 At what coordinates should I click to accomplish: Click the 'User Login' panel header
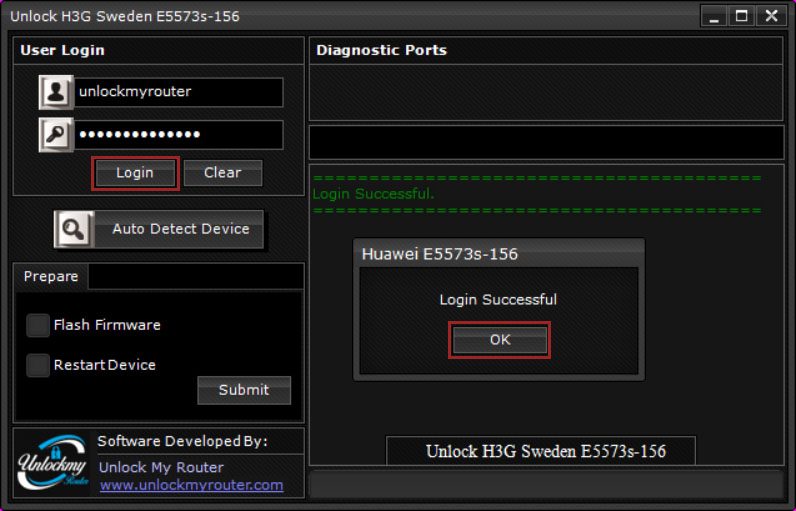[x=62, y=50]
